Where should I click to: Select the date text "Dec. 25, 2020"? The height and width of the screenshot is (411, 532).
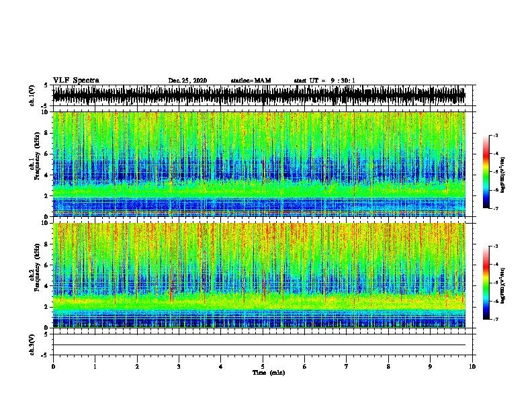pos(187,81)
